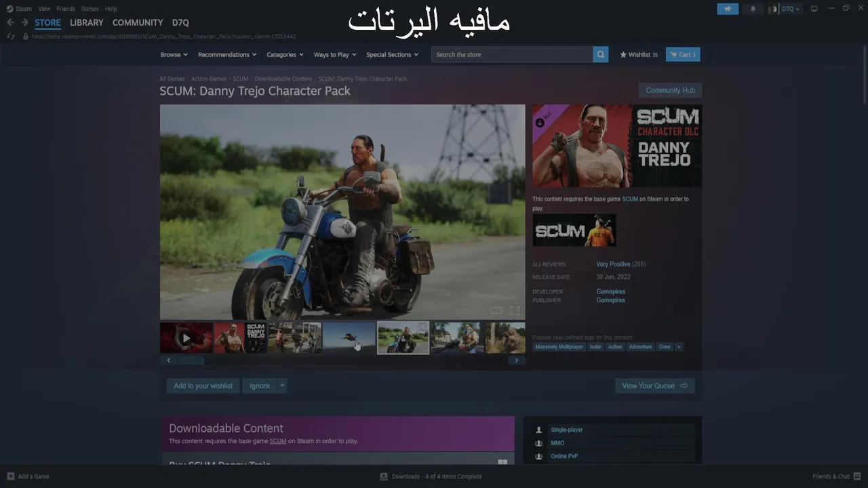The height and width of the screenshot is (488, 868).
Task: Switch to the COMMUNITY tab
Action: pyautogui.click(x=138, y=22)
